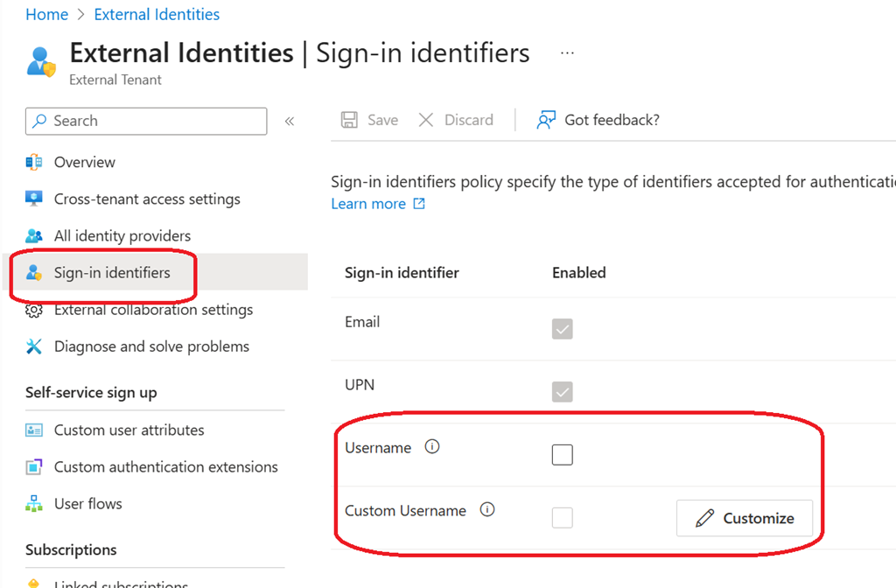Image resolution: width=896 pixels, height=588 pixels.
Task: Open the ellipsis more options menu
Action: [x=567, y=53]
